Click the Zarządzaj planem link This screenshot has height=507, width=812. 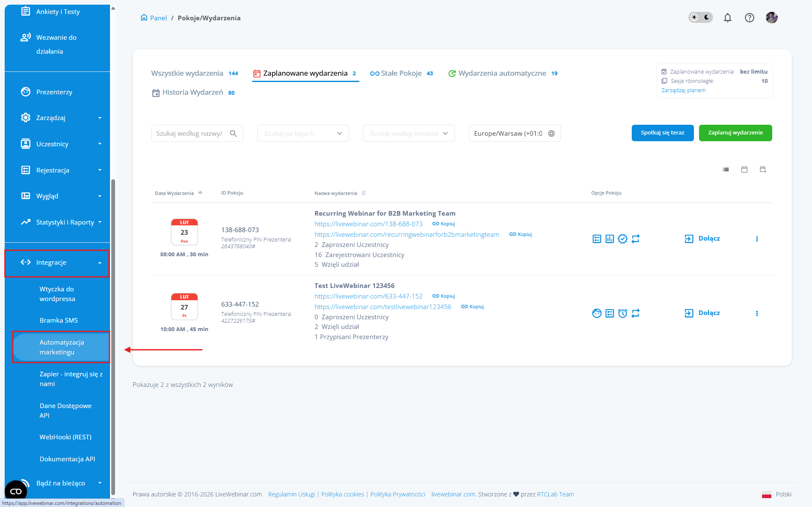[x=683, y=90]
